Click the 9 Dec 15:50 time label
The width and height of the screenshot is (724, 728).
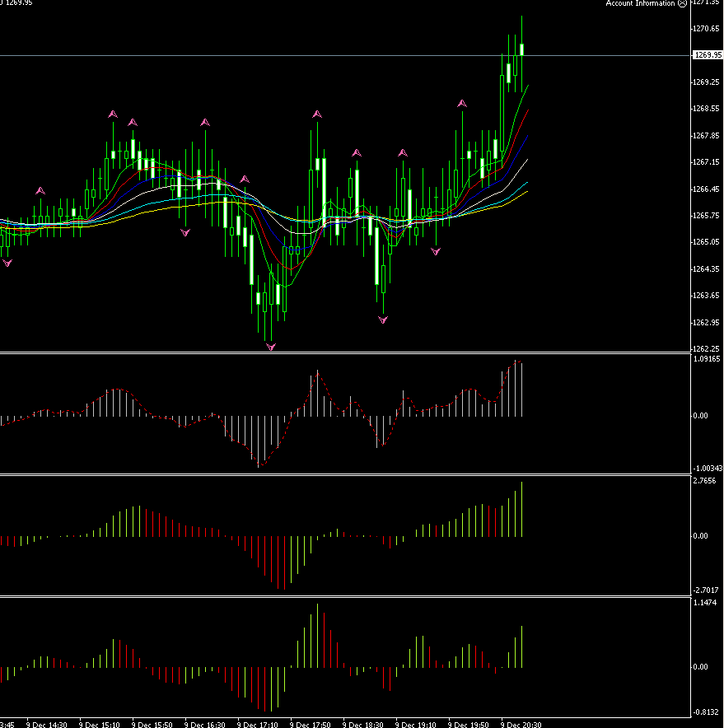(x=152, y=724)
